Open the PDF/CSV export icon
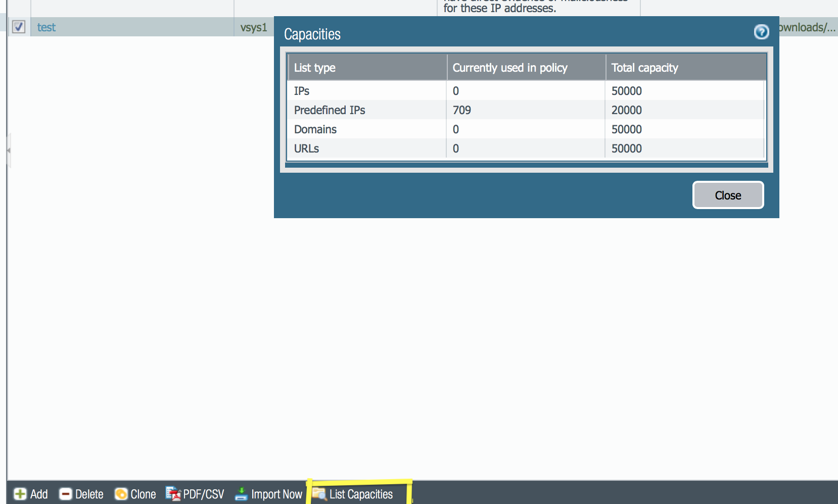This screenshot has width=838, height=504. pos(173,494)
